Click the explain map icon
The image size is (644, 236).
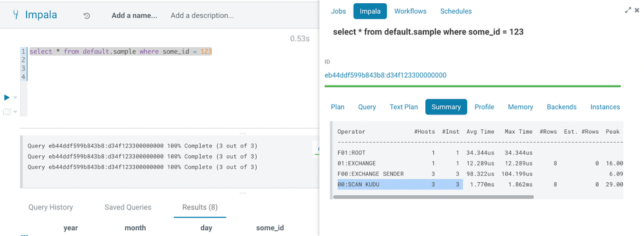[6, 112]
